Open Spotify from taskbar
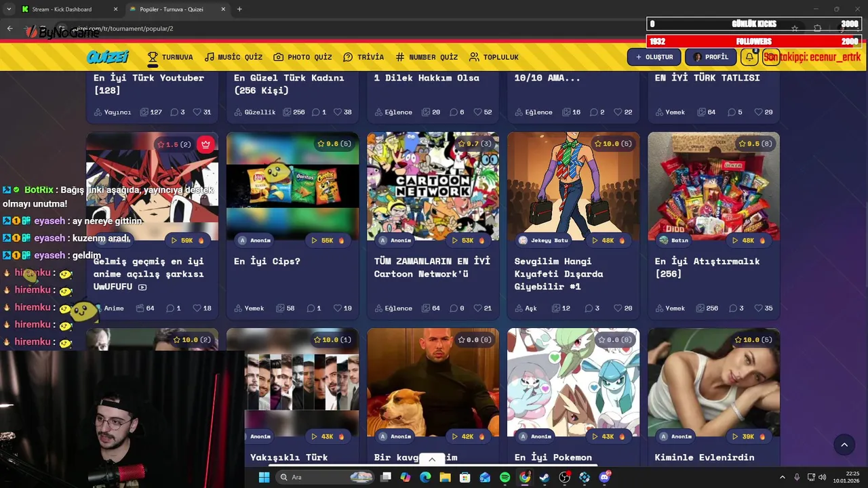Viewport: 868px width, 488px height. point(505,477)
